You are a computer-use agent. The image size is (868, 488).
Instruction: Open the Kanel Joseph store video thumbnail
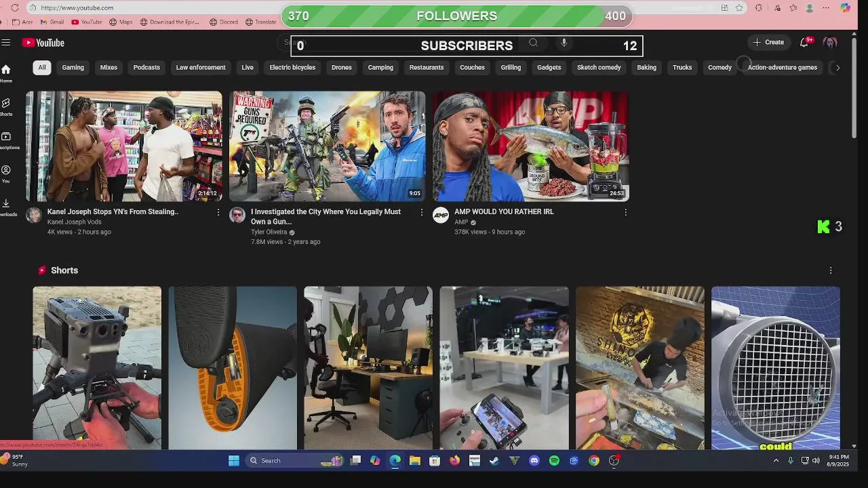[124, 146]
